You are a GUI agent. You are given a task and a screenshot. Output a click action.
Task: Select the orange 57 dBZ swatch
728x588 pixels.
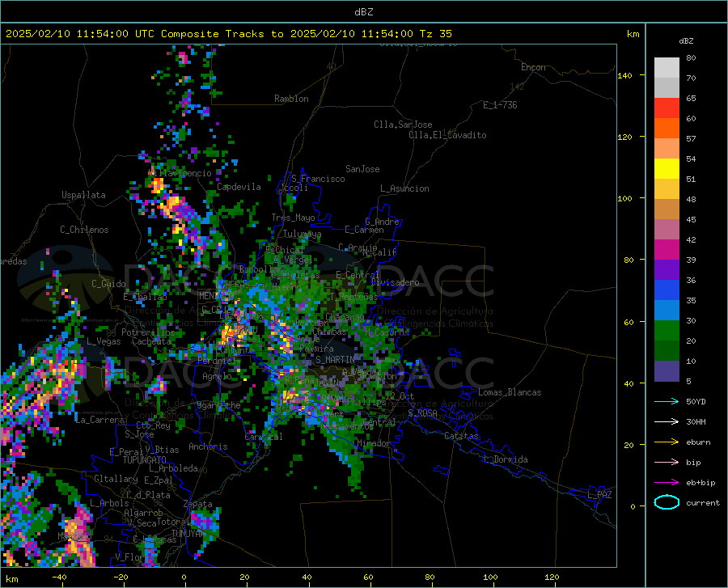(x=667, y=129)
